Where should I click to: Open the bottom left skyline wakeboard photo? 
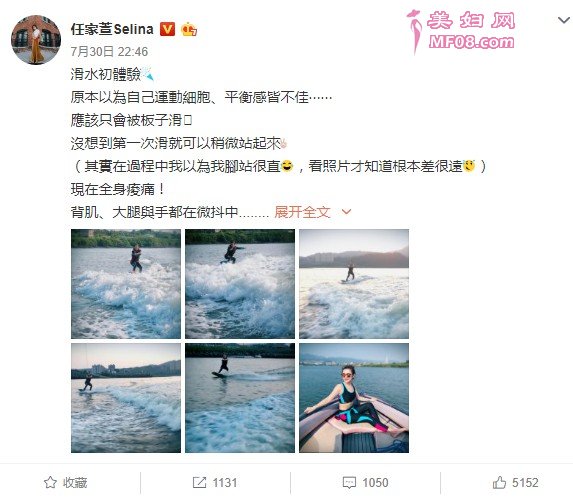126,398
